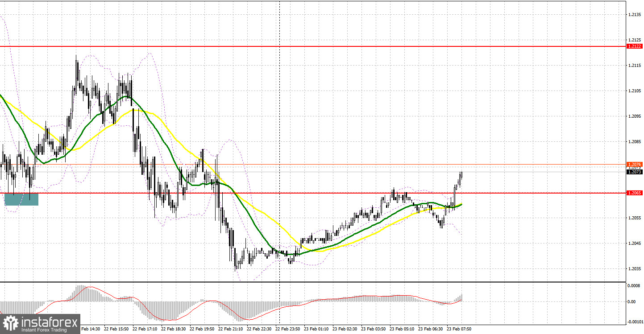Click the black 1.2073 current price tag
The image size is (644, 334).
coord(635,172)
